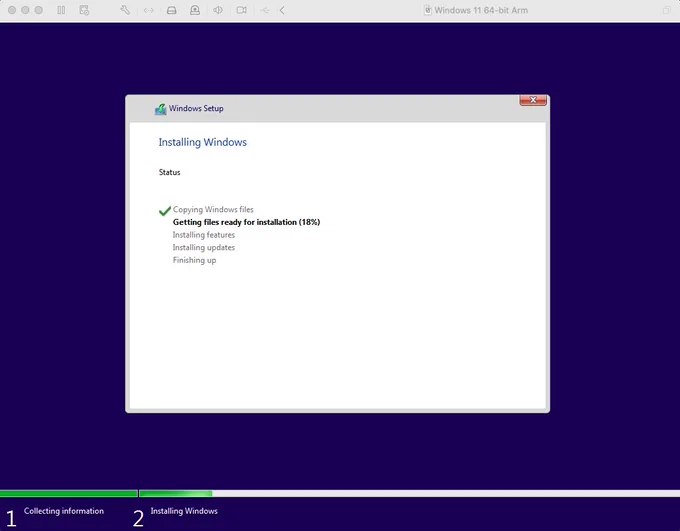Click the CD/DVD drive icon
Image resolution: width=680 pixels, height=531 pixels.
[x=195, y=10]
